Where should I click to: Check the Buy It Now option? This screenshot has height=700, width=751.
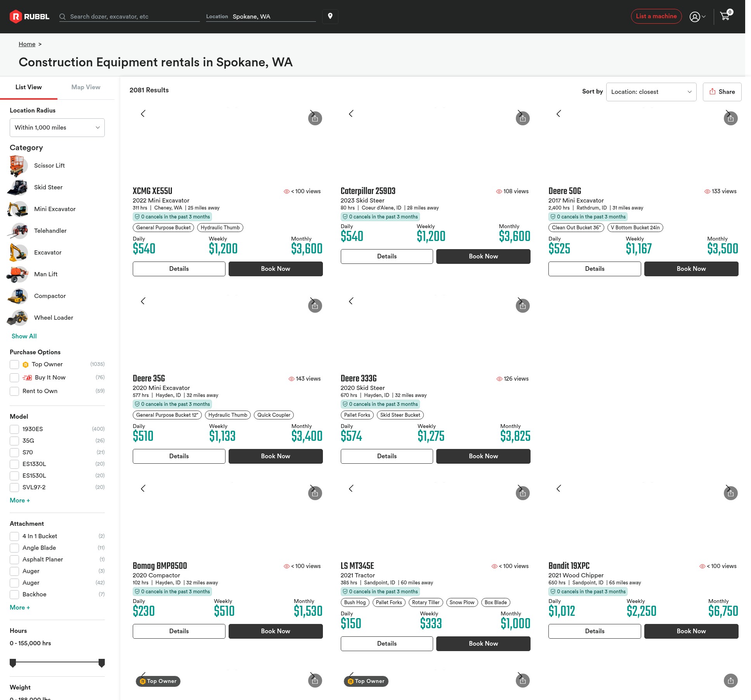[14, 378]
